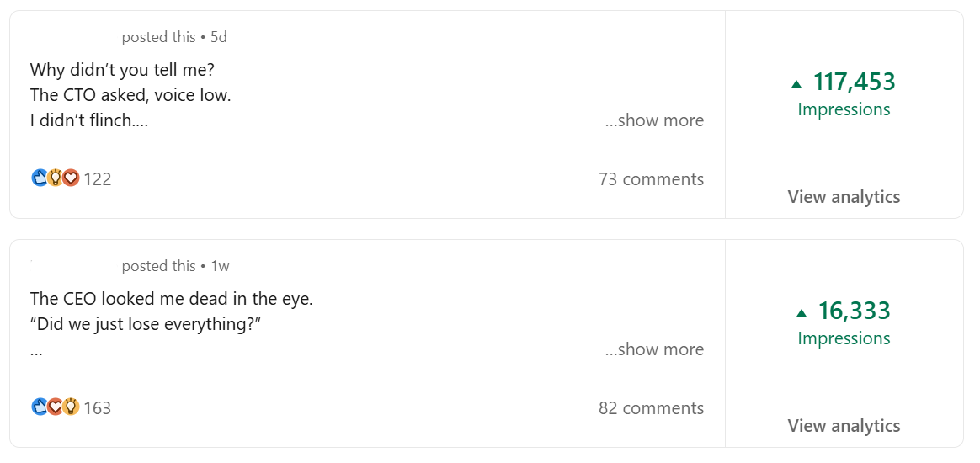
Task: Expand the CTO post with show more
Action: (x=654, y=120)
